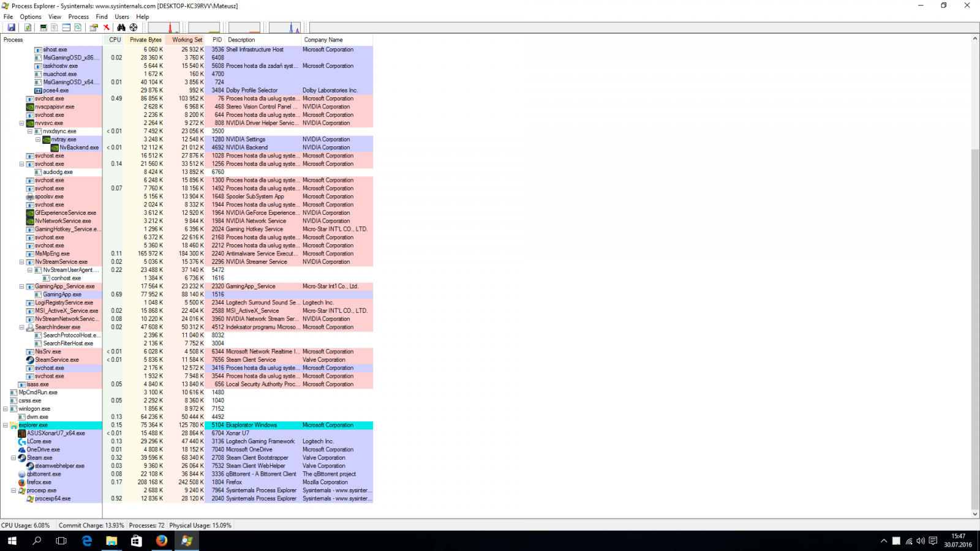Screen dimensions: 980x551
Task: Click the crosshair Find Window's Process icon
Action: (x=134, y=28)
